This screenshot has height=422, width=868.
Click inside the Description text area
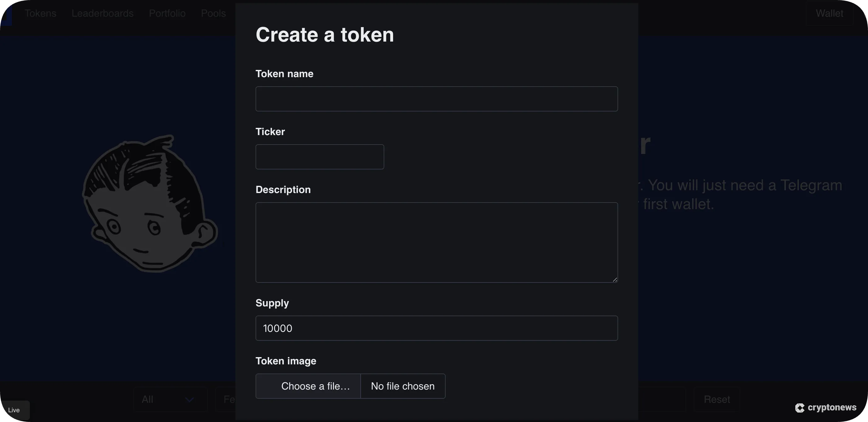436,242
